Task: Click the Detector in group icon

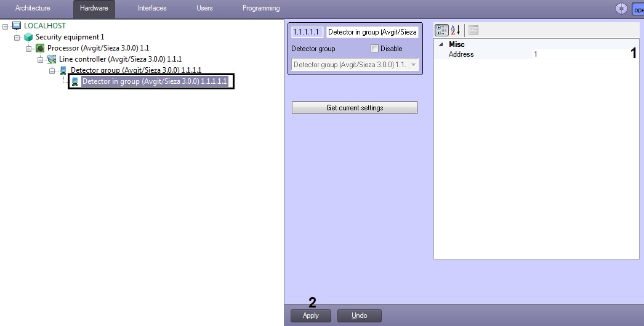Action: coord(74,81)
